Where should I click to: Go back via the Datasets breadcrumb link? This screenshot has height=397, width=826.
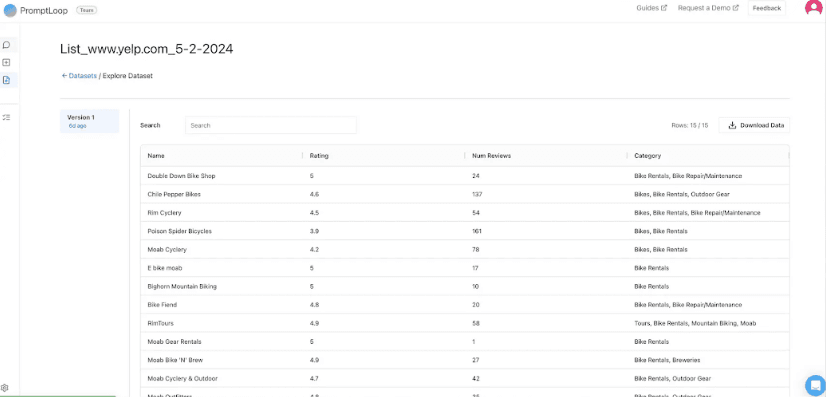coord(79,76)
